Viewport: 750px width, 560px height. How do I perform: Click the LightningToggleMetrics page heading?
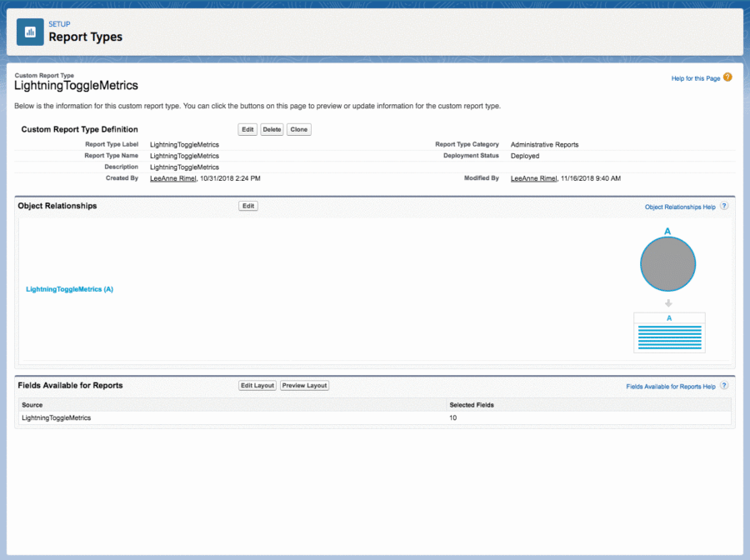[76, 86]
